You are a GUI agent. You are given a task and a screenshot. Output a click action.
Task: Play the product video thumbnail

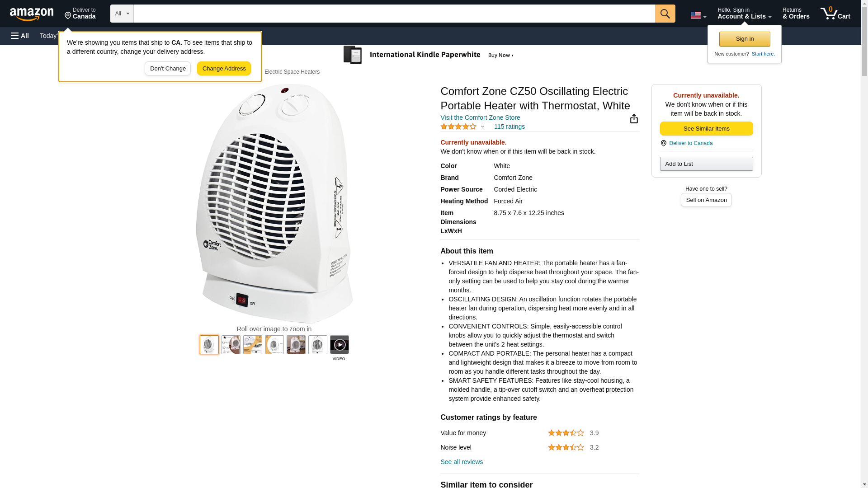pyautogui.click(x=339, y=345)
